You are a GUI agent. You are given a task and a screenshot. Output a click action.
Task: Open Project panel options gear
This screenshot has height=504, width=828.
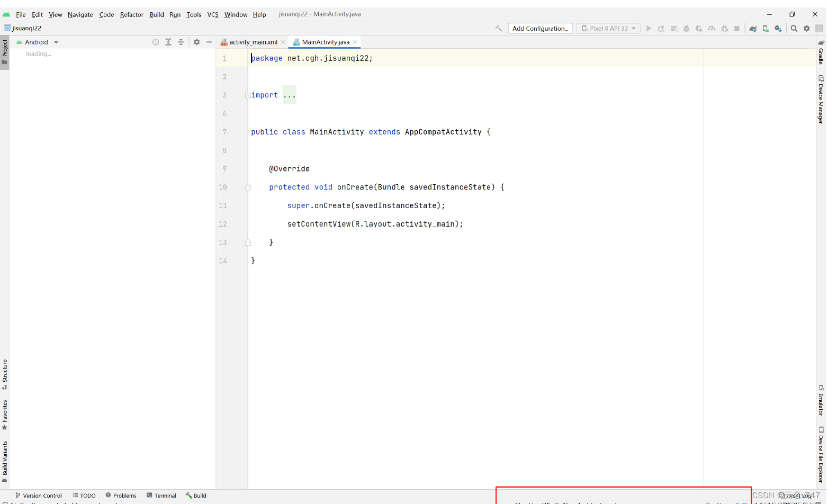(x=196, y=42)
